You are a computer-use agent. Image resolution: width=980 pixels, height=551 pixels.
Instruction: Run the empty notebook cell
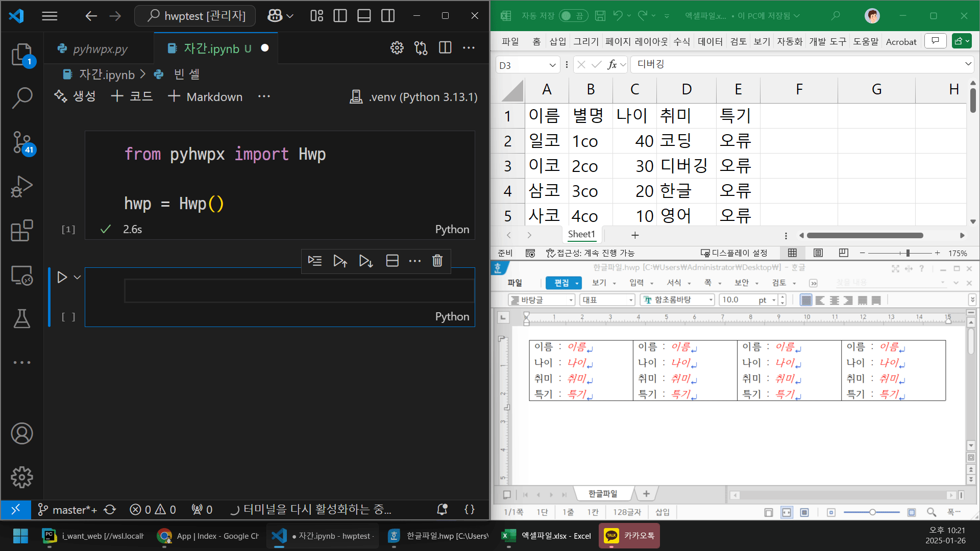click(62, 277)
